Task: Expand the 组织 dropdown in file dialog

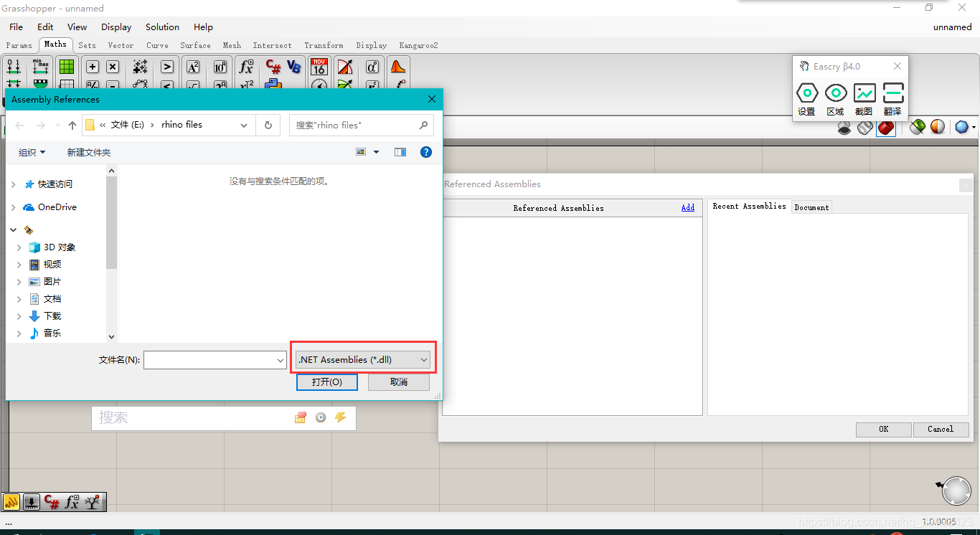Action: pyautogui.click(x=32, y=152)
